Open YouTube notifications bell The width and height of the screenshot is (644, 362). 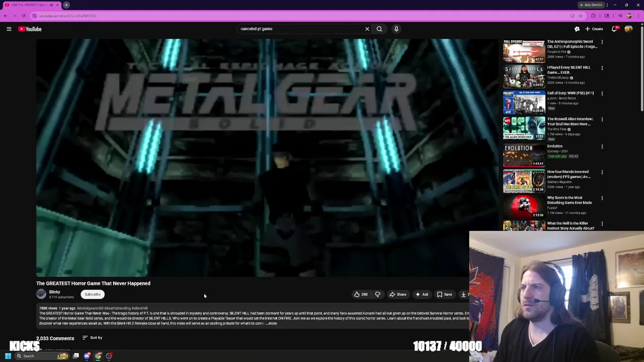tap(614, 29)
